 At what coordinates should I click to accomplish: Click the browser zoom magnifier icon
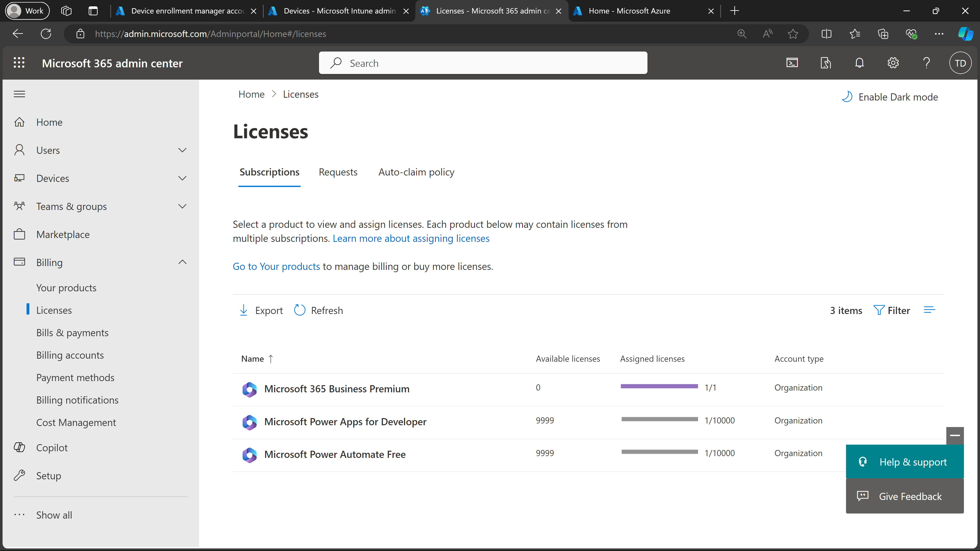[741, 34]
